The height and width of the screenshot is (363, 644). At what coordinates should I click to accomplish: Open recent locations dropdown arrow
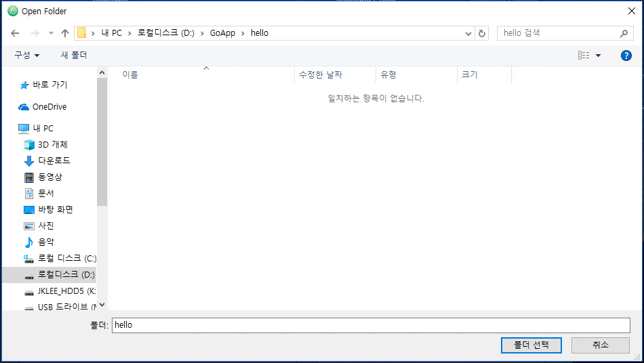coord(51,33)
